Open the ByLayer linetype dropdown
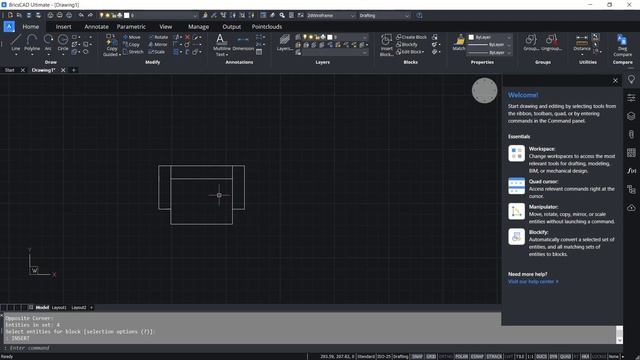This screenshot has width=640, height=360. click(x=489, y=52)
